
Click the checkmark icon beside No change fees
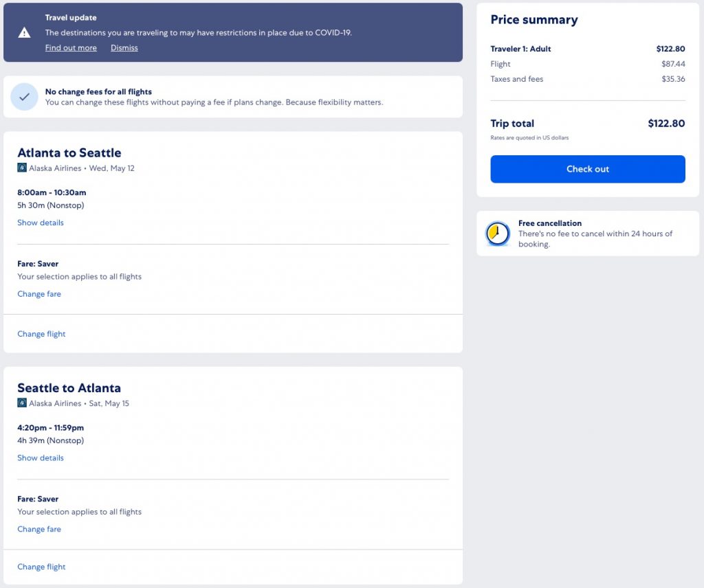point(24,97)
